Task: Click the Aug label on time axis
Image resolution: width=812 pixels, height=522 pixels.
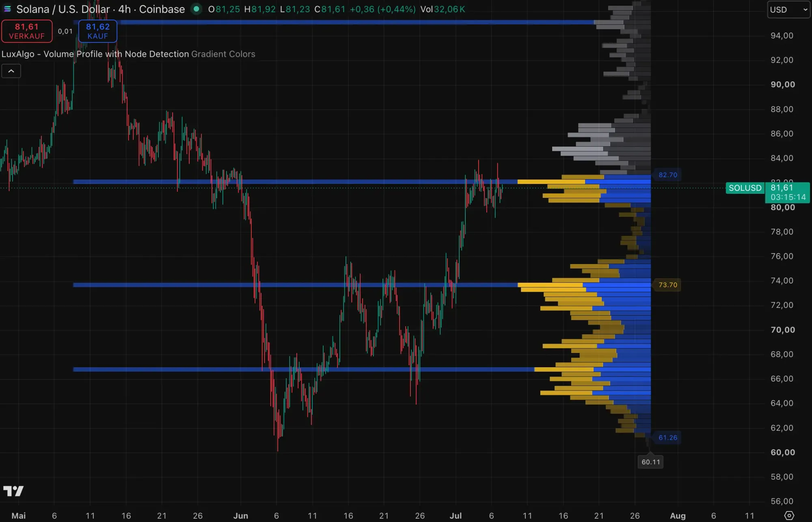Action: [678, 516]
